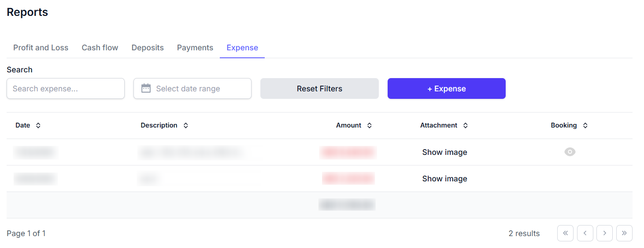Switch to the Payments tab
This screenshot has height=248, width=644.
click(x=195, y=48)
